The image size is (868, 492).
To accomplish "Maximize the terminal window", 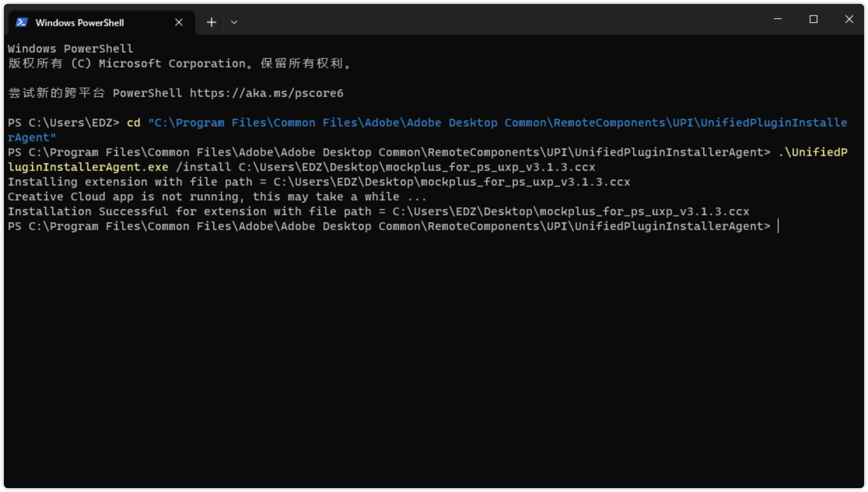I will 813,19.
